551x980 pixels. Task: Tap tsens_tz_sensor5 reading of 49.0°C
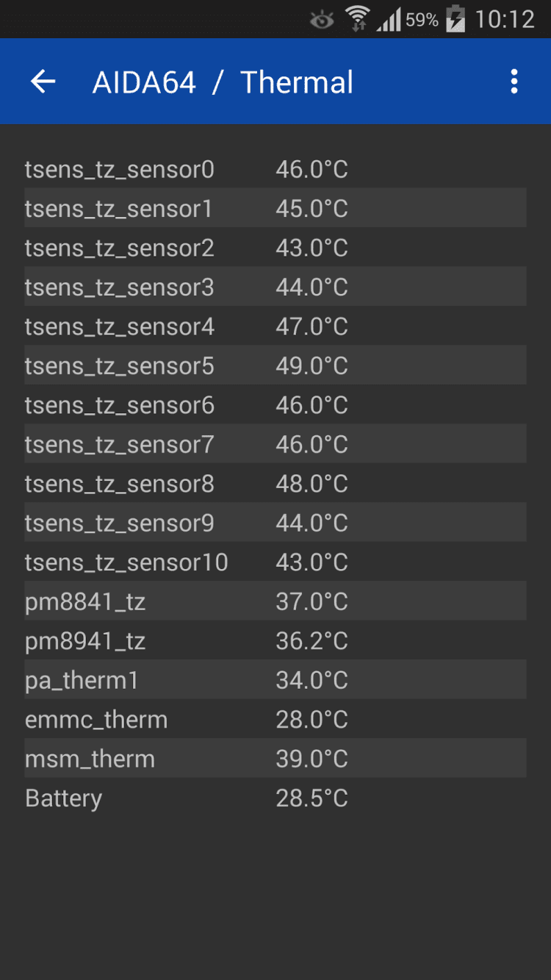(x=311, y=366)
